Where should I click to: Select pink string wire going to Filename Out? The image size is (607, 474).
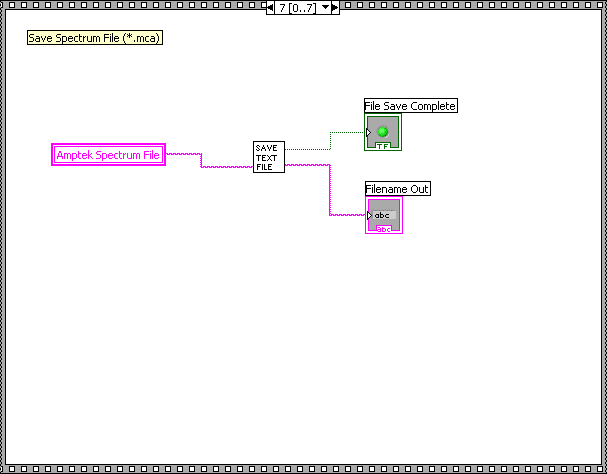point(329,190)
